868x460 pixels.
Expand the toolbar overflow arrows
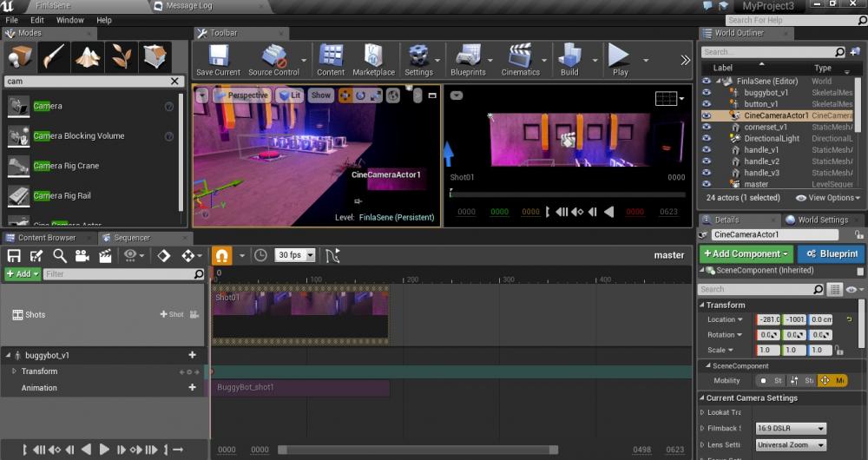(686, 61)
